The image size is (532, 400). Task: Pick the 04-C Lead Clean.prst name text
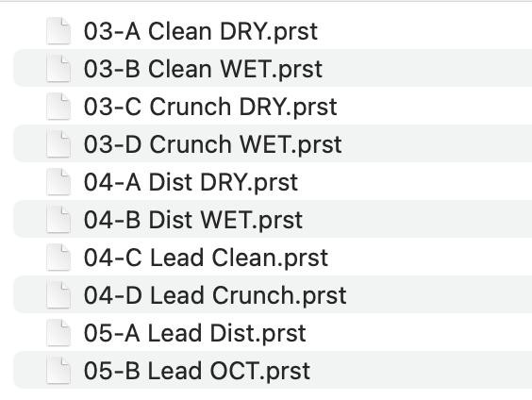click(x=206, y=258)
